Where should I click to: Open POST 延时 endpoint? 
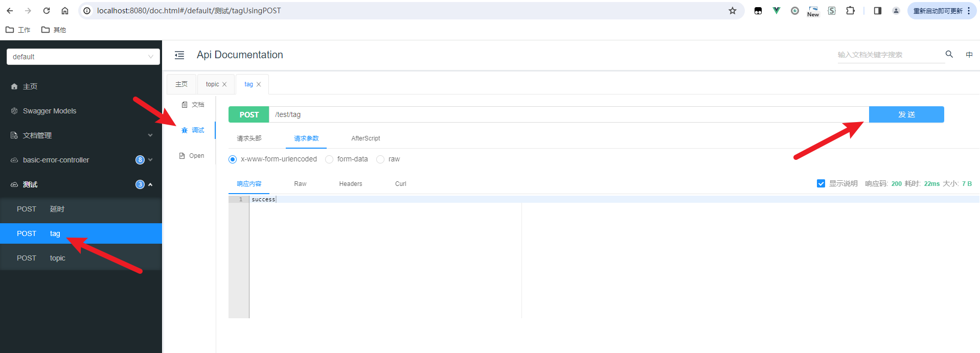pyautogui.click(x=81, y=209)
